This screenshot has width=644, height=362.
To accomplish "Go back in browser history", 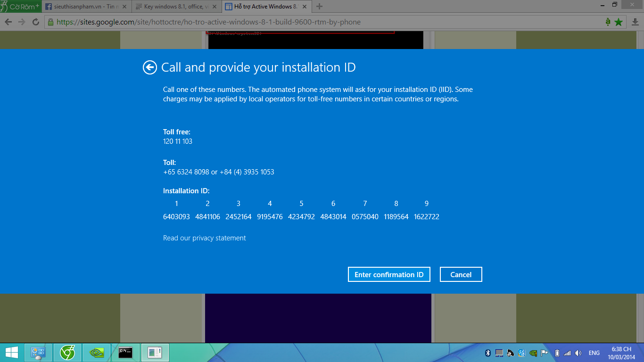I will (8, 22).
